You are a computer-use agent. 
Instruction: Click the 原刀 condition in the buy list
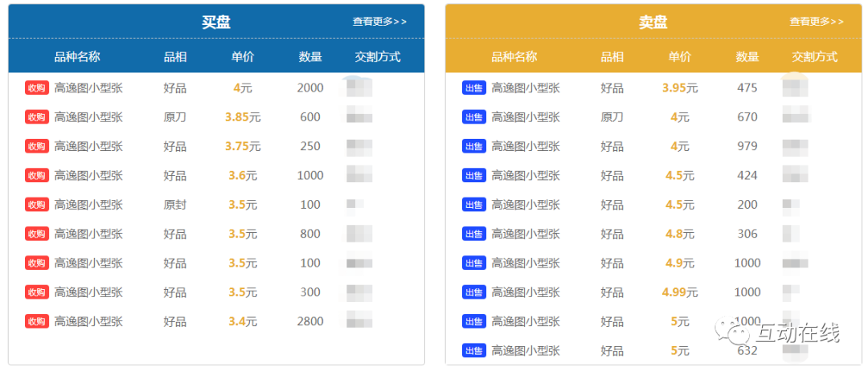[175, 117]
